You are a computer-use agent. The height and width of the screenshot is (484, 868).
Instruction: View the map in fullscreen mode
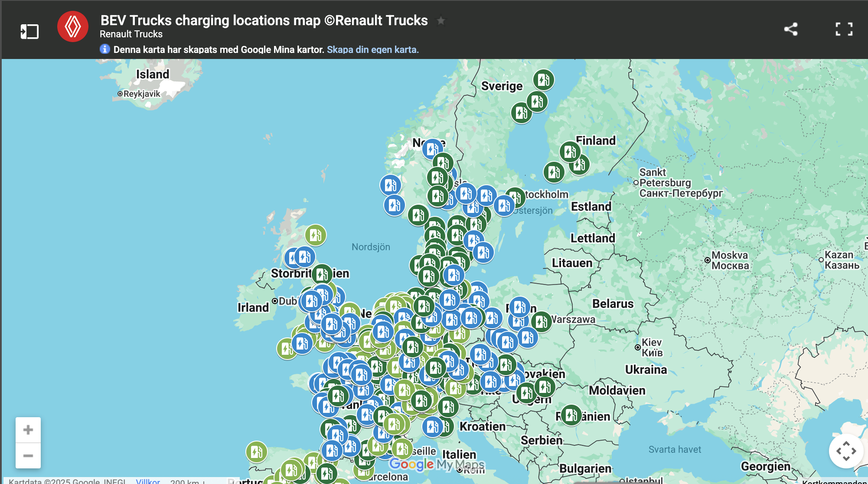(x=844, y=29)
